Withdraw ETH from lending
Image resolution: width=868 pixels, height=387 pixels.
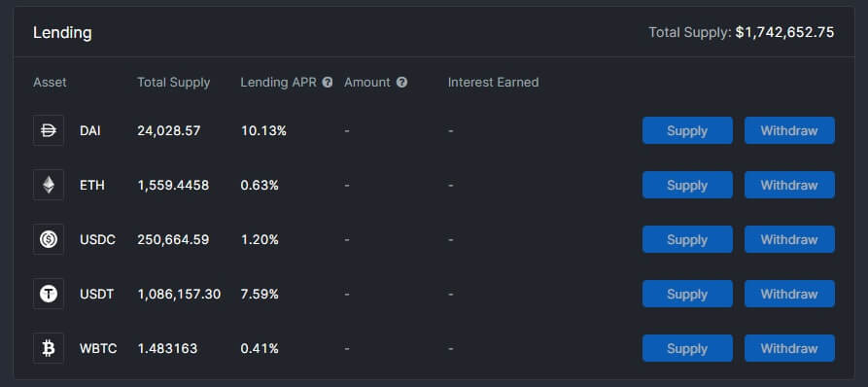[x=789, y=185]
